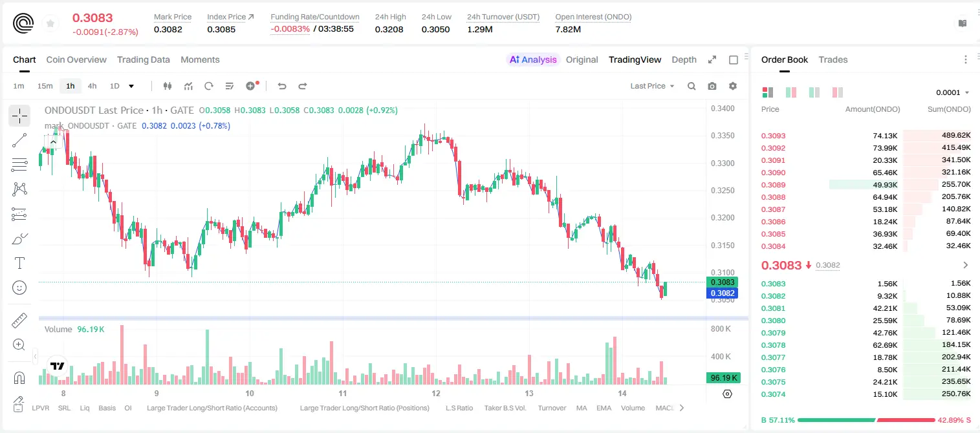
Task: Select the ruler measure tool
Action: 19,321
